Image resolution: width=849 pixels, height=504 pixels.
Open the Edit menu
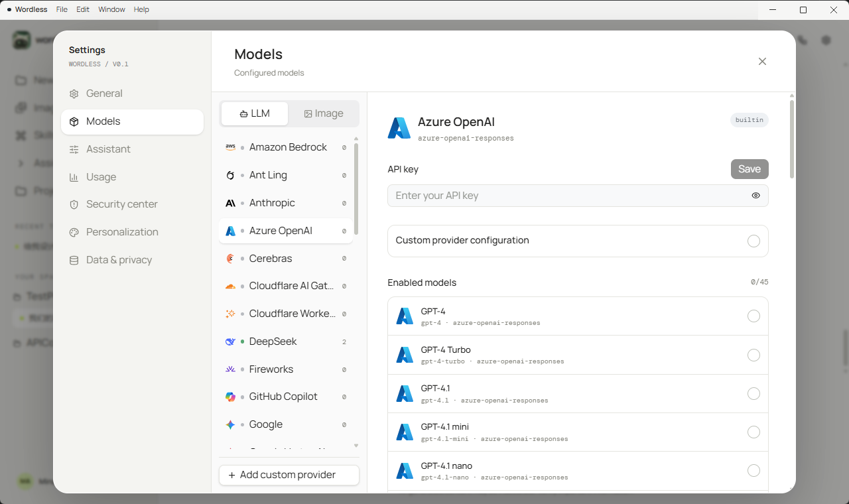pos(83,10)
